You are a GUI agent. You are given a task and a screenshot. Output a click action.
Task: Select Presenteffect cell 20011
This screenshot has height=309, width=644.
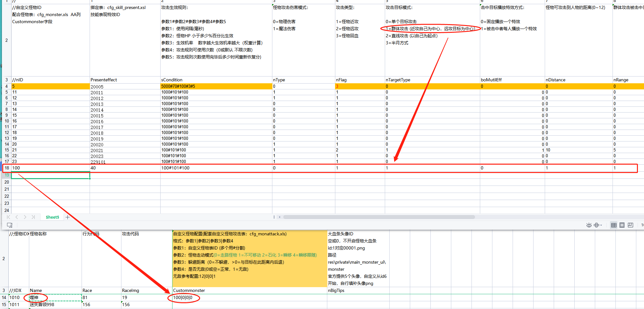pos(125,92)
